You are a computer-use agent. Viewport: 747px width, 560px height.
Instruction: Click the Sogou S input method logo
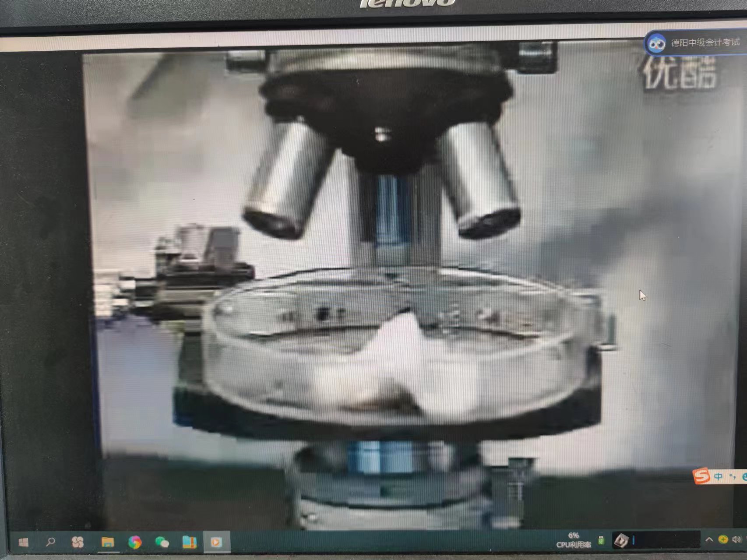click(x=701, y=476)
